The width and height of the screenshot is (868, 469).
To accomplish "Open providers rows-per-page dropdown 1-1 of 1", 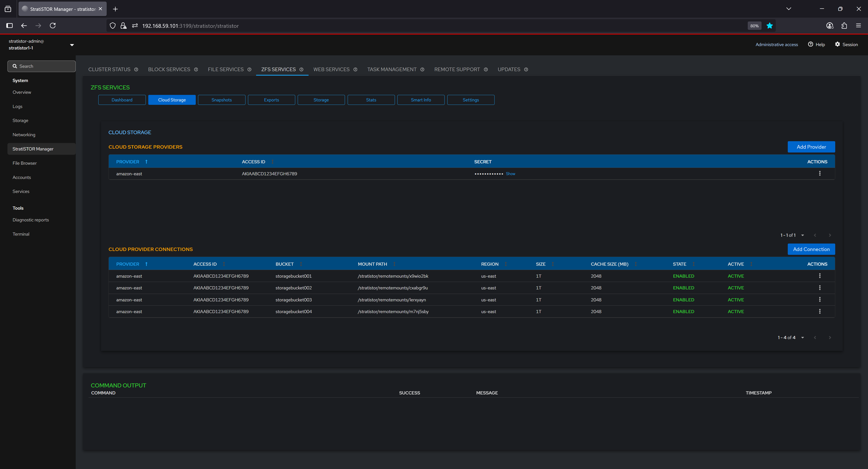I will pos(802,235).
